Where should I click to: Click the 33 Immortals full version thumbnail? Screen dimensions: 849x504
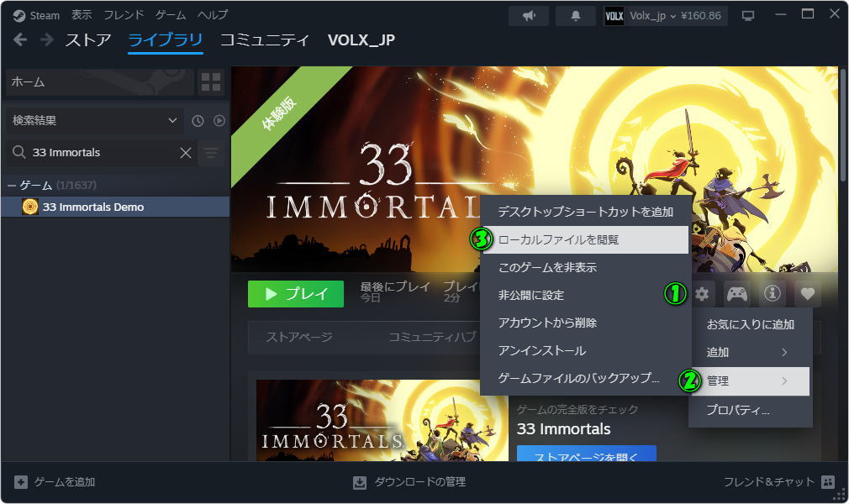[382, 421]
